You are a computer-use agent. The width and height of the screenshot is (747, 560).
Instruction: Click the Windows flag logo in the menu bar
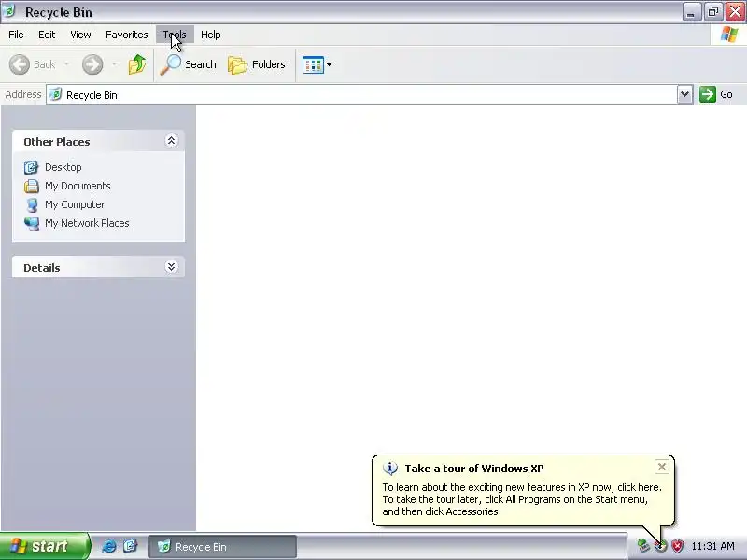[x=729, y=35]
